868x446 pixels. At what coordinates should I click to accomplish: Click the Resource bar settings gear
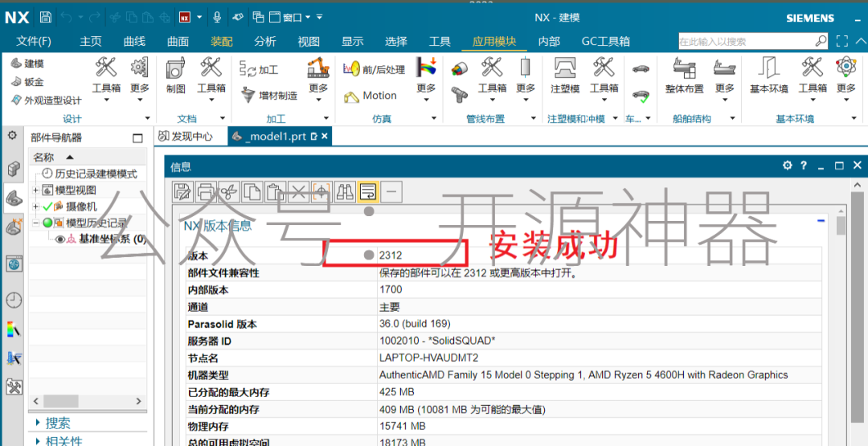point(12,136)
